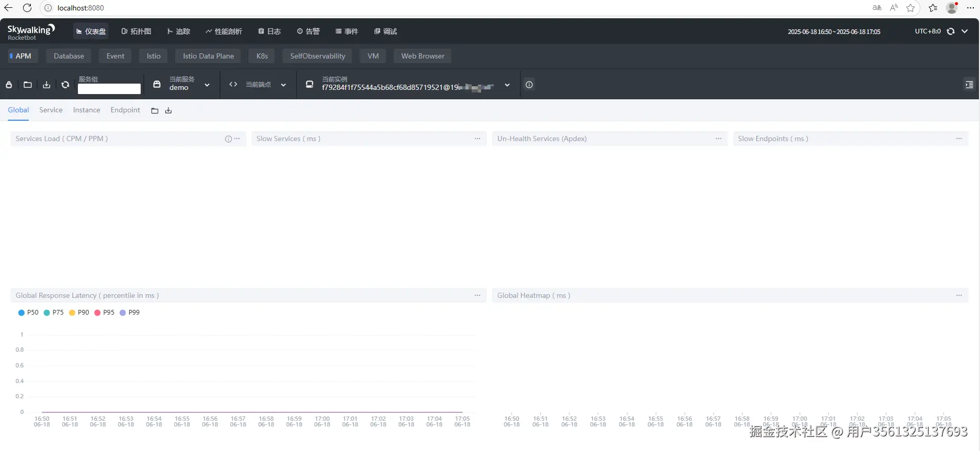The image size is (980, 451).
Task: Switch to the Endpoint tab
Action: tap(126, 110)
